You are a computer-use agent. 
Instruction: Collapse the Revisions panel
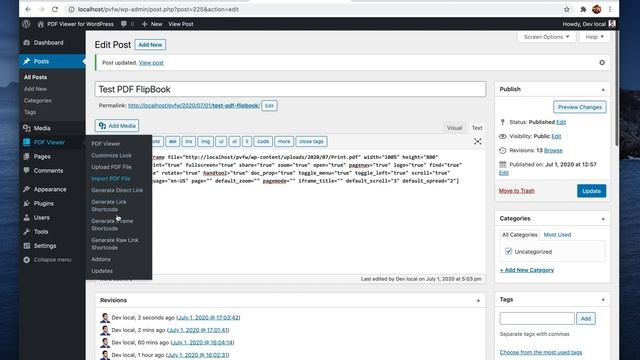click(478, 300)
